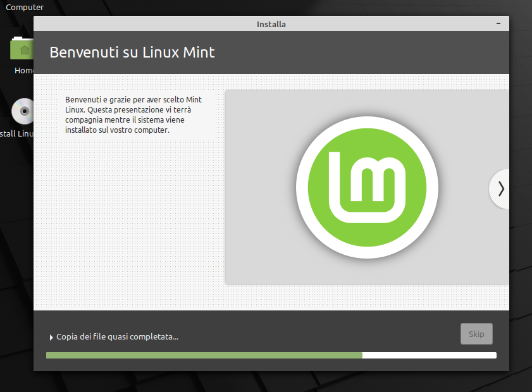
Task: Click the 'Benvenuti su Linux Mint' heading
Action: click(132, 52)
